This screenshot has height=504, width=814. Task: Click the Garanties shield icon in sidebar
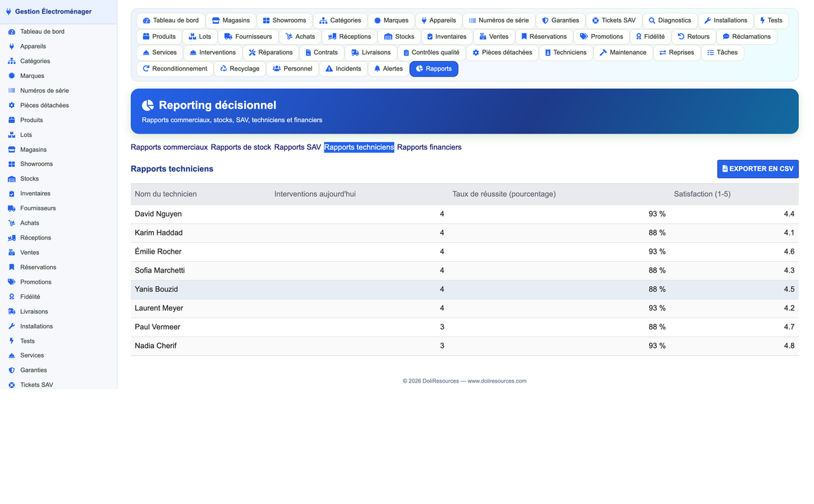pyautogui.click(x=12, y=370)
